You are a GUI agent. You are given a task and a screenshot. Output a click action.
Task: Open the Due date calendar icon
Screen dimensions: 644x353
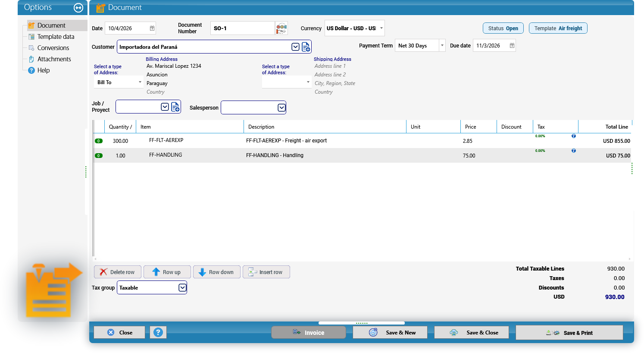512,45
